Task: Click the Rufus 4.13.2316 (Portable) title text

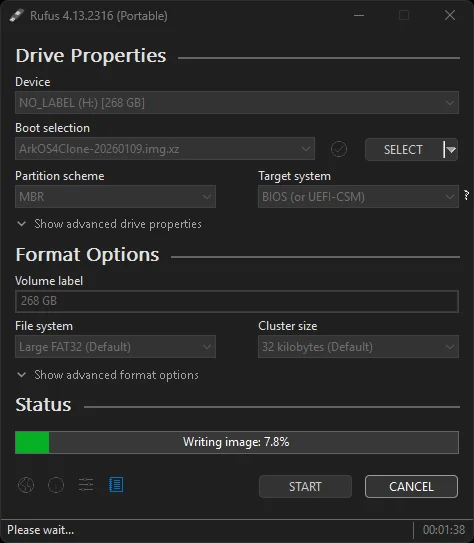Action: click(99, 16)
